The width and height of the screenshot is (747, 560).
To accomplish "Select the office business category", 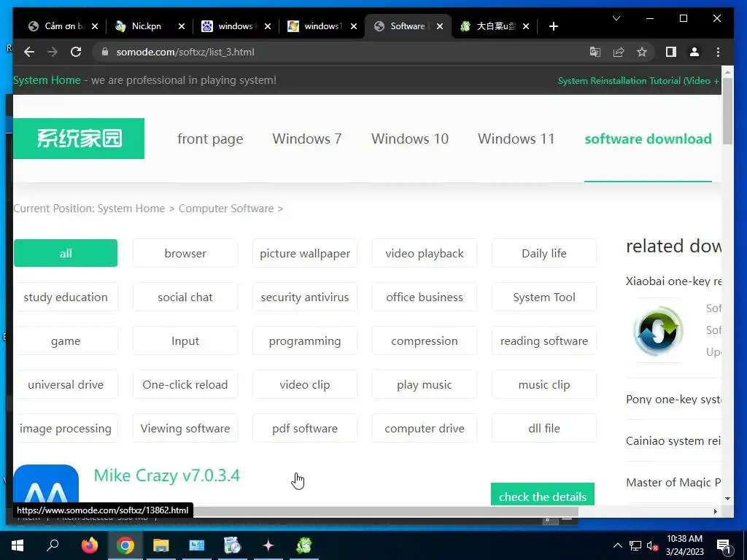I will (425, 297).
